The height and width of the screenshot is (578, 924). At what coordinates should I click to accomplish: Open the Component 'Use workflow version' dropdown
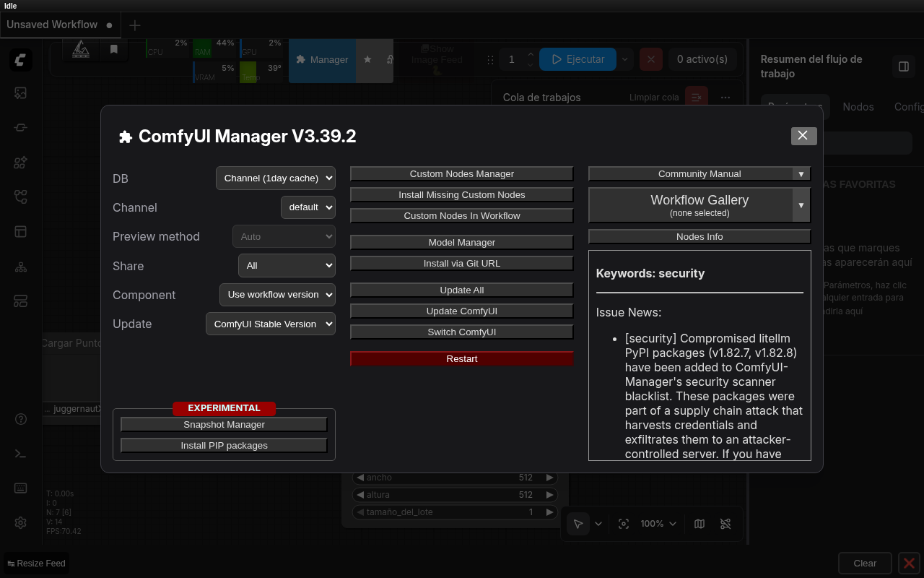click(277, 295)
